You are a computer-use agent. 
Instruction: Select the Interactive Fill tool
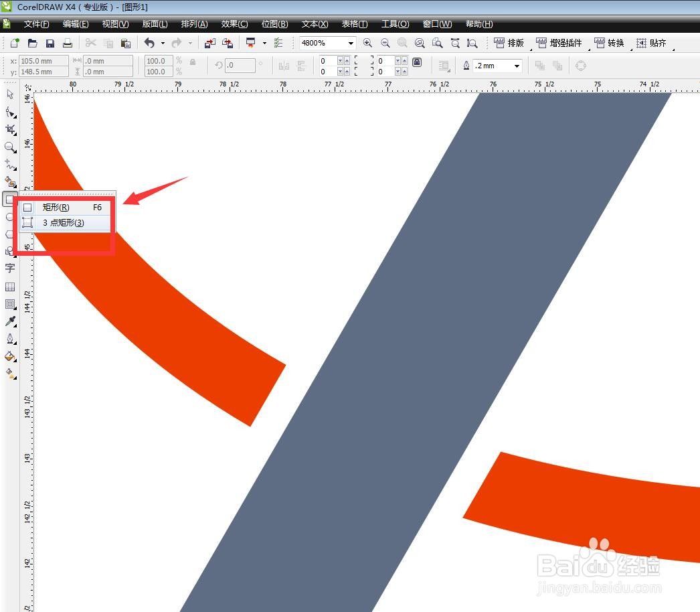point(10,374)
